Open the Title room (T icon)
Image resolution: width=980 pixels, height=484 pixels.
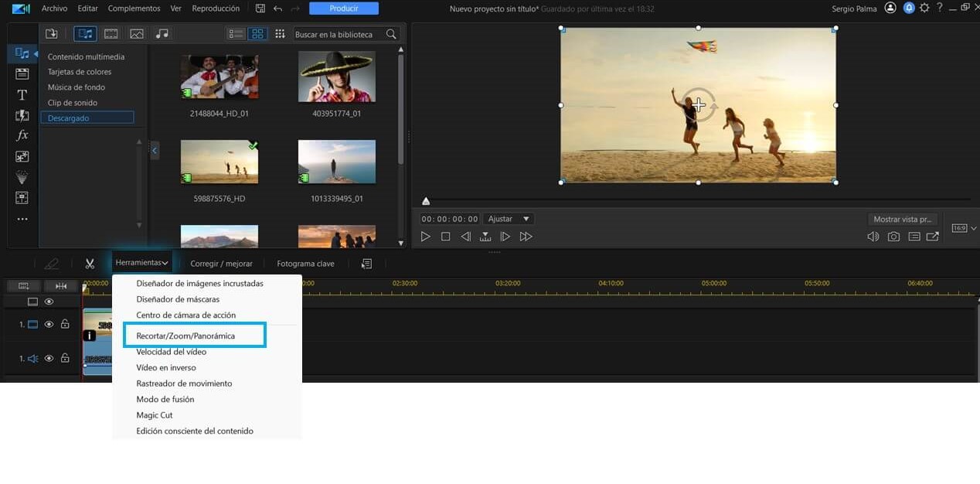[x=22, y=95]
